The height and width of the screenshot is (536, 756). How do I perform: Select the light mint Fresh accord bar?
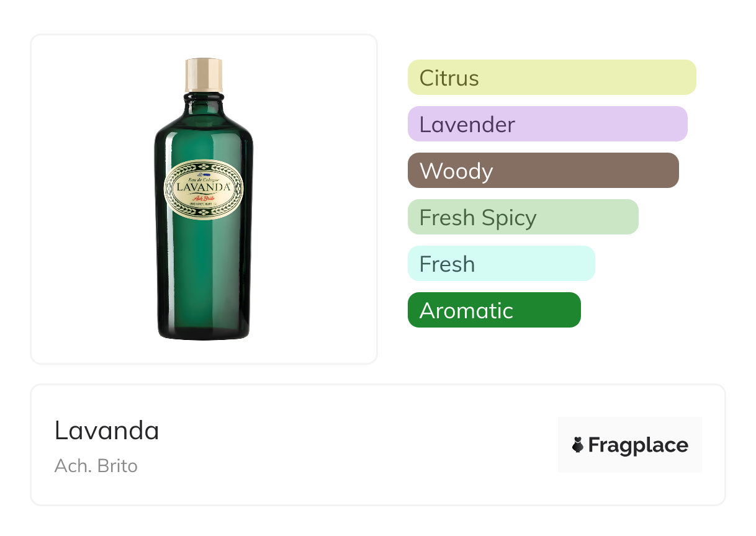coord(501,264)
